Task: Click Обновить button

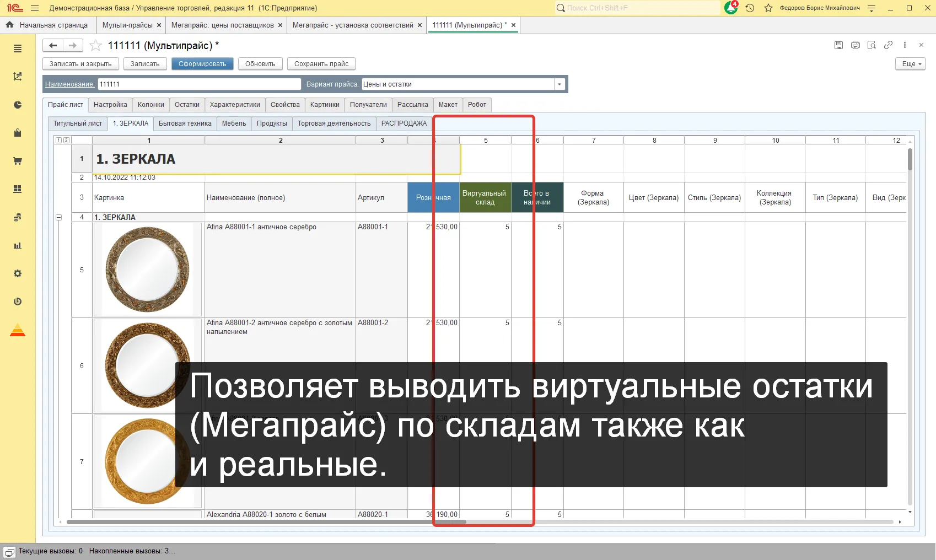Action: [x=260, y=64]
